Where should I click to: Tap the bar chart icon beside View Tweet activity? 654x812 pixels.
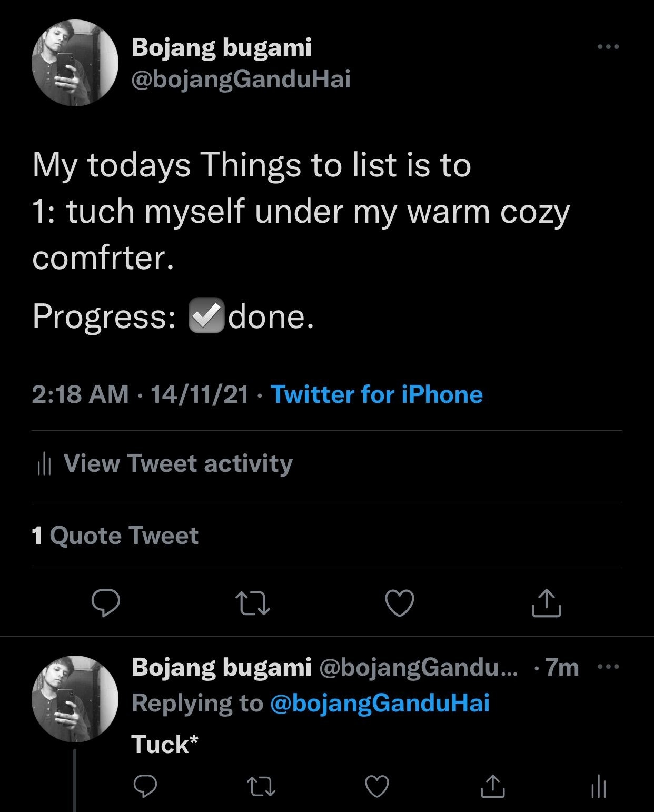click(44, 464)
